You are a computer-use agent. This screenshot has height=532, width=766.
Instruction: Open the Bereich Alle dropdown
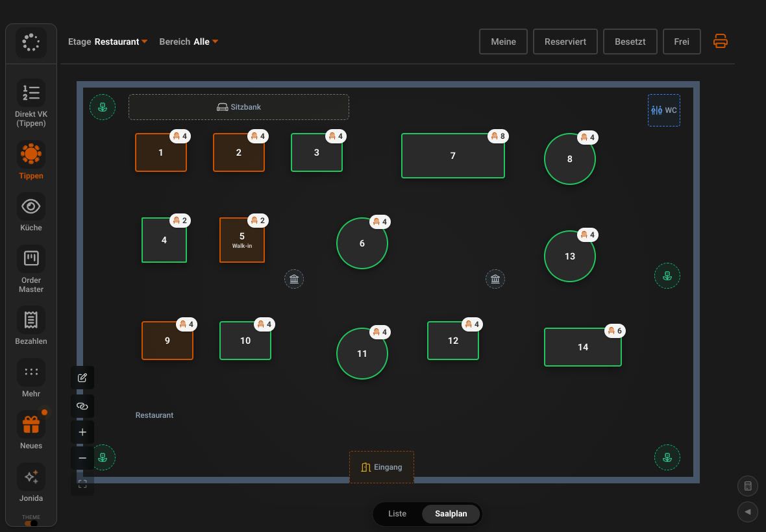pyautogui.click(x=188, y=42)
